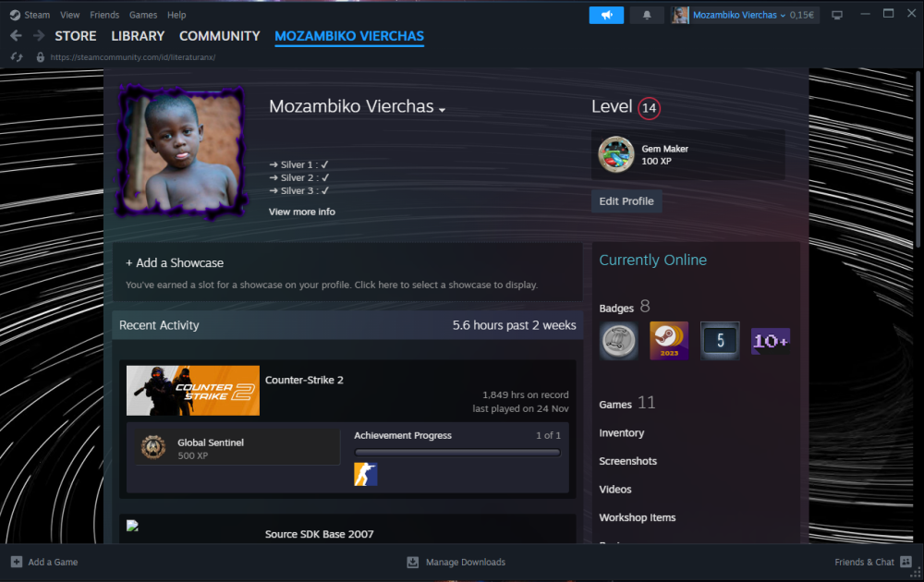
Task: Click the announcements megaphone icon
Action: click(606, 15)
